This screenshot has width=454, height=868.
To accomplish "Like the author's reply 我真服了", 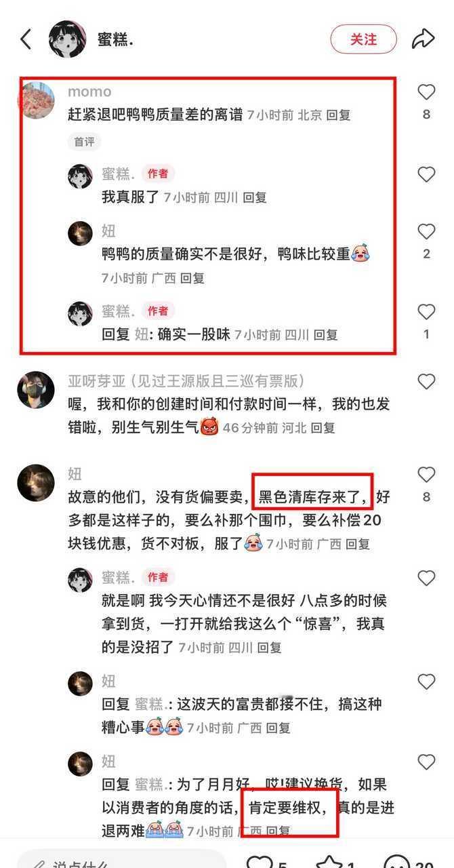I will pos(426,175).
